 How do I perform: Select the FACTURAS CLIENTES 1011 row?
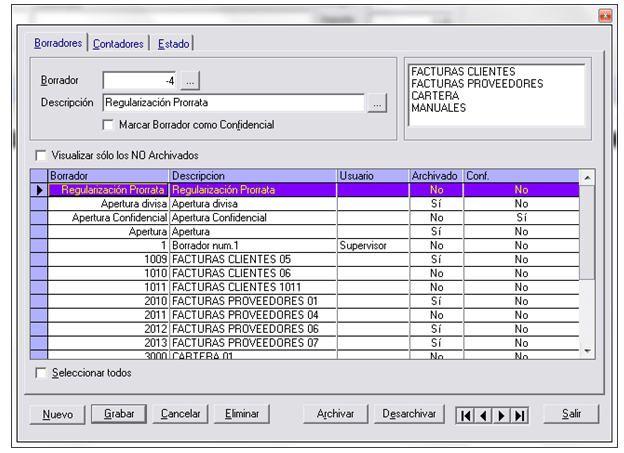pos(314,287)
